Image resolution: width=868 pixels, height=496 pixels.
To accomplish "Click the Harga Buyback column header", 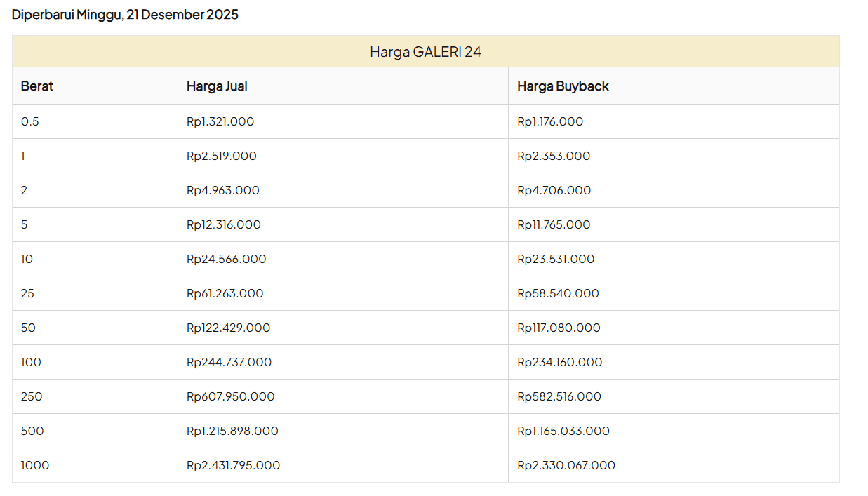I will pos(563,86).
